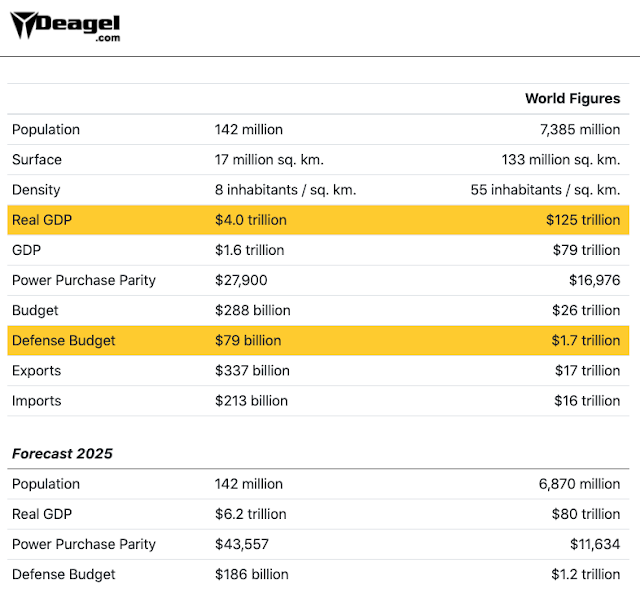Click the forecast $186 billion defense budget
The image size is (640, 598).
coord(252,574)
